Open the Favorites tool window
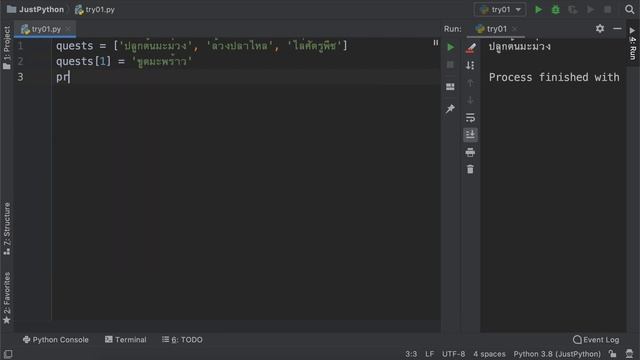Screen dimensions: 640x360 coord(7,298)
